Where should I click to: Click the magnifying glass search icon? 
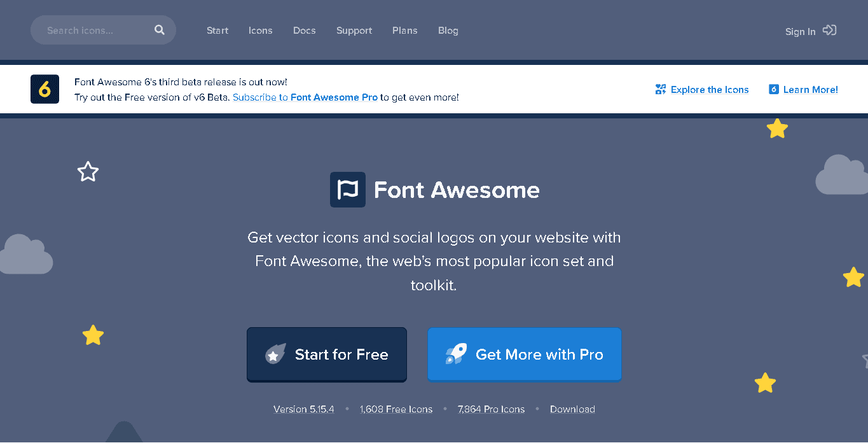click(159, 30)
